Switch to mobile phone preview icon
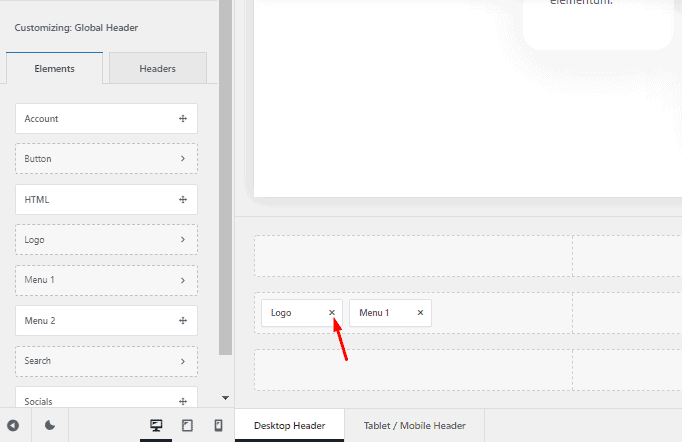 tap(218, 425)
